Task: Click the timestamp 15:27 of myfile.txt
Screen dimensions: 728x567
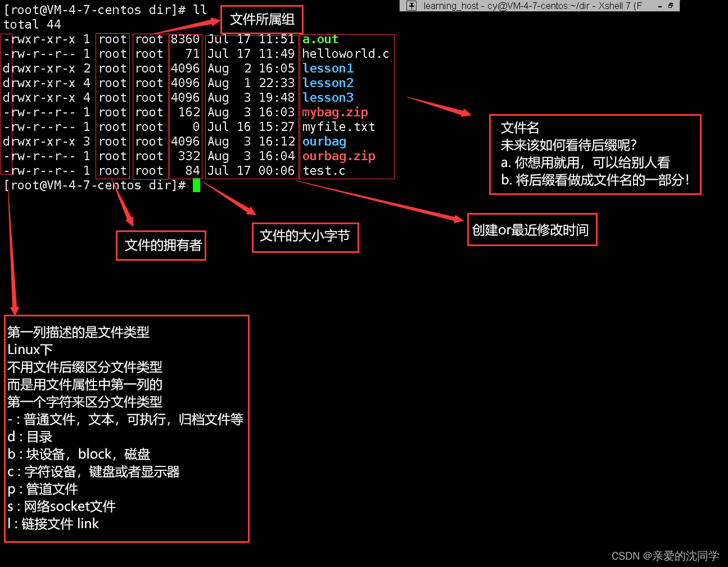Action: [x=277, y=127]
